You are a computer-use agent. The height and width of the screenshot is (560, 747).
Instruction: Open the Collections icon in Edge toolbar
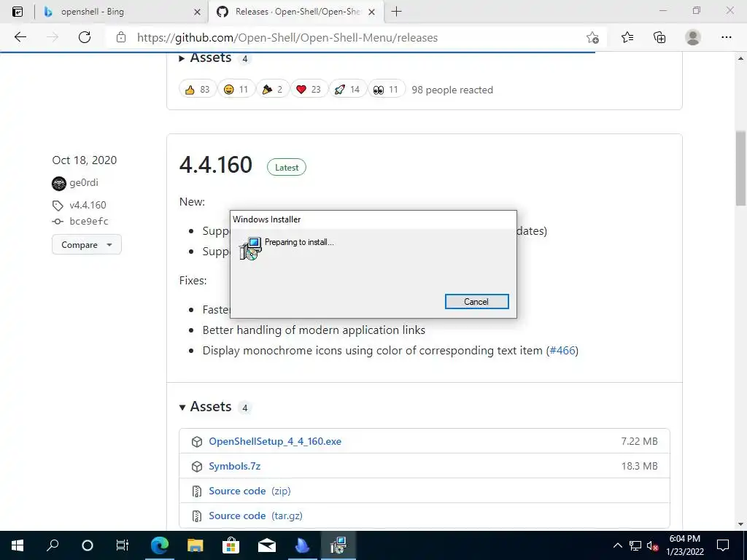coord(659,37)
